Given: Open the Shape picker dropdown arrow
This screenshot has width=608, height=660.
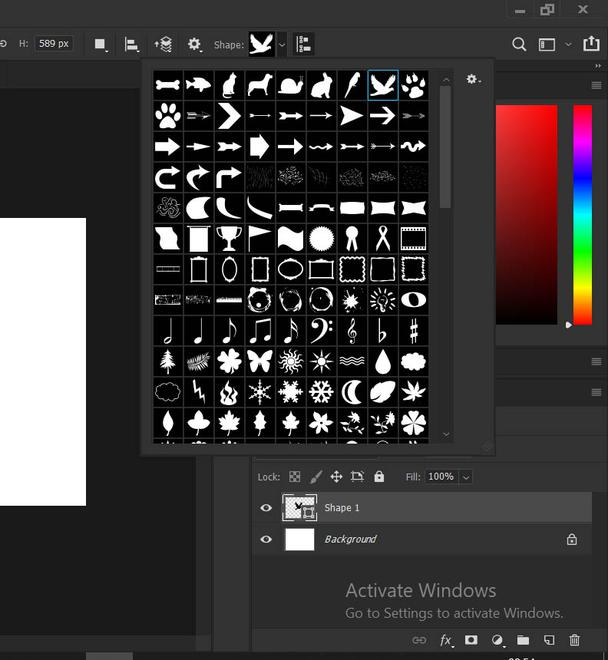Looking at the screenshot, I should point(283,44).
